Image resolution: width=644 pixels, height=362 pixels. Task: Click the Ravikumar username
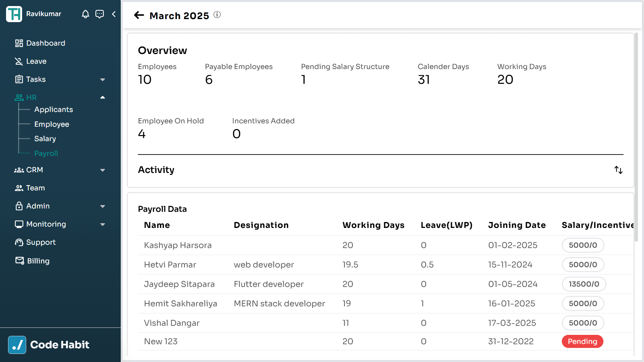(x=44, y=14)
